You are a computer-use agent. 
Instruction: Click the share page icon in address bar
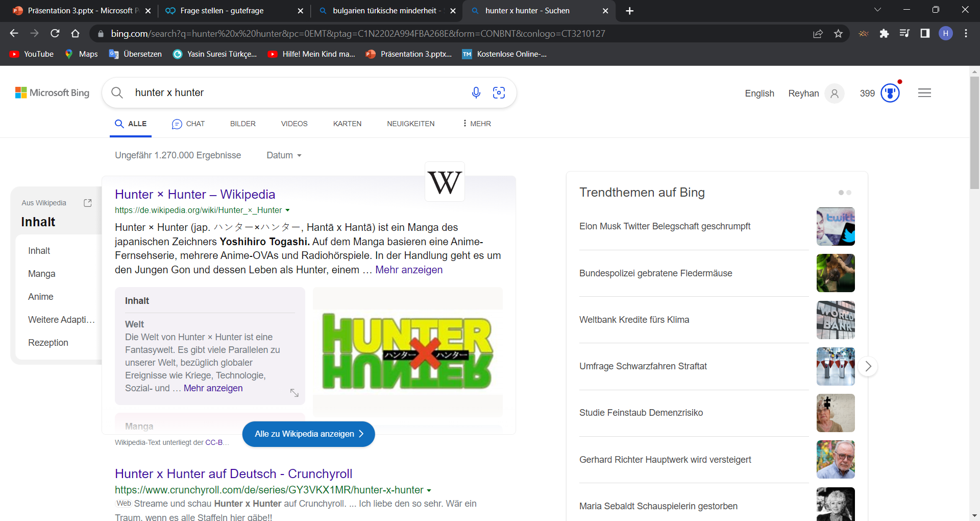[818, 34]
